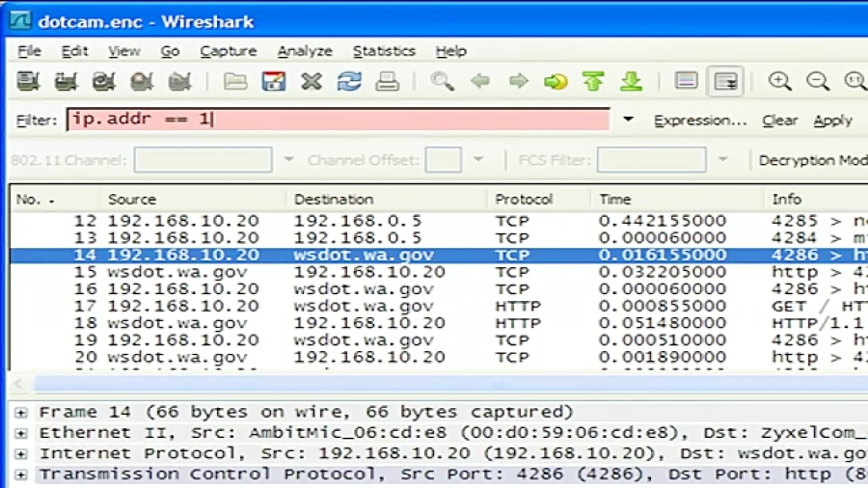Screen dimensions: 868x488
Task: Sort packets by No. column
Action: tap(54, 200)
